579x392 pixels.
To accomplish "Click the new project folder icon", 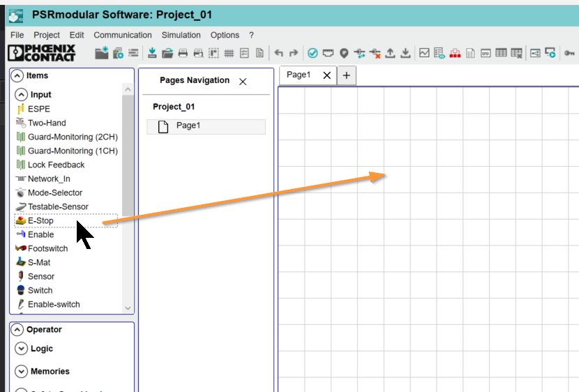I will 102,53.
